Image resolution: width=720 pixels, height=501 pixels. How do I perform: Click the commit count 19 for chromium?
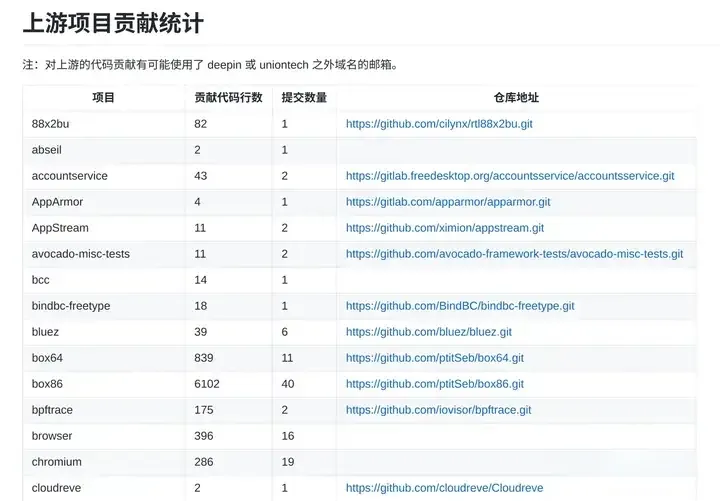[288, 462]
